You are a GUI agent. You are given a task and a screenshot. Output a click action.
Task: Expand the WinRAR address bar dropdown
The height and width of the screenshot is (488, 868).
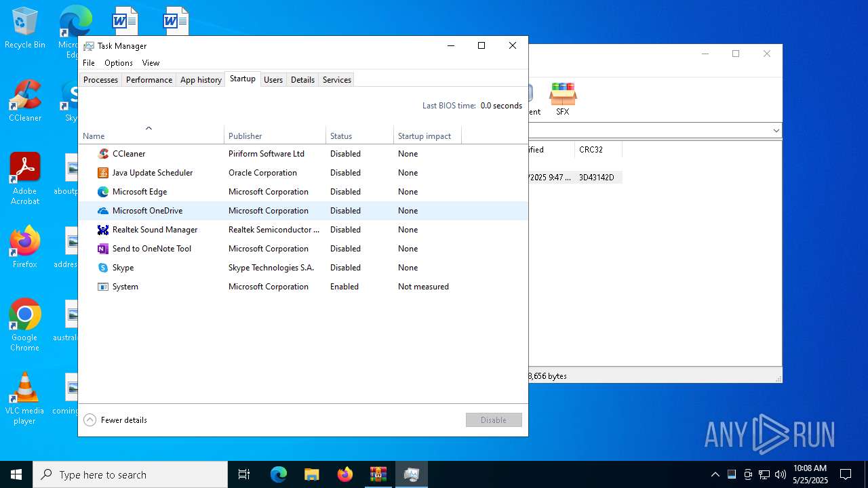776,130
